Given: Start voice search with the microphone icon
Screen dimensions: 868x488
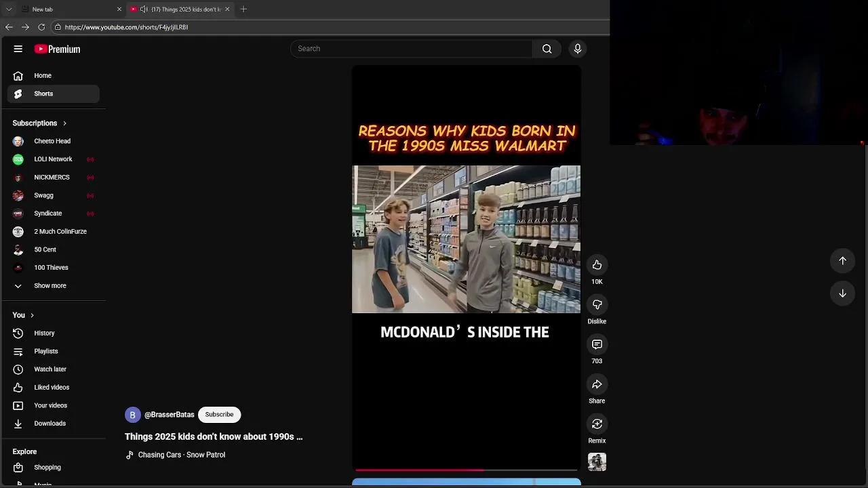Looking at the screenshot, I should pyautogui.click(x=578, y=49).
